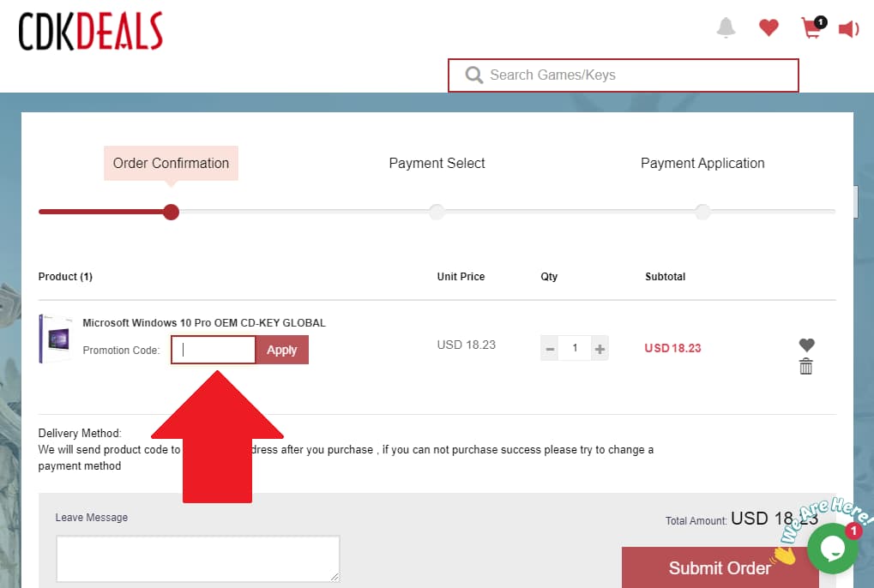This screenshot has width=874, height=588.
Task: Click the unit price USD 18.23 under Unit Price
Action: click(467, 345)
